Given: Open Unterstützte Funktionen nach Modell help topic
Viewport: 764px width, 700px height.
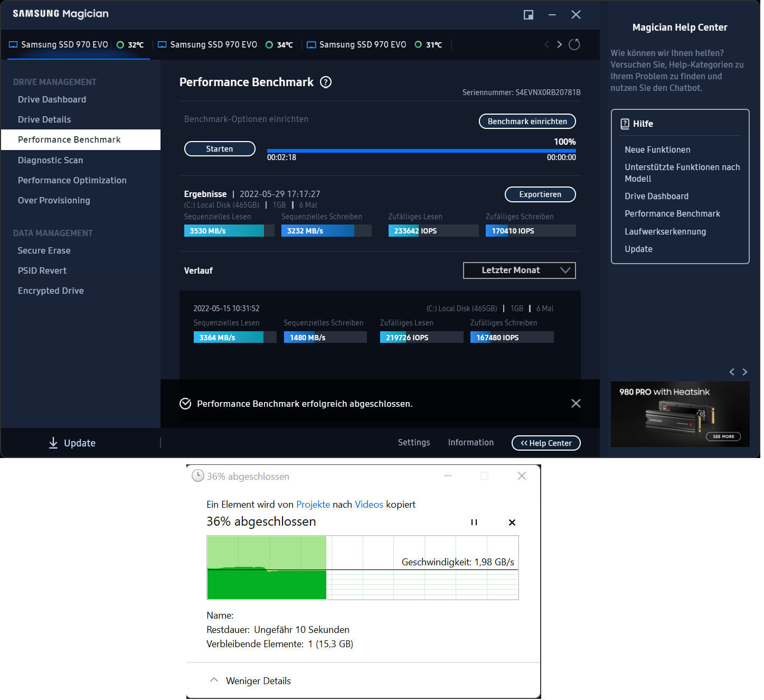Looking at the screenshot, I should click(x=682, y=173).
